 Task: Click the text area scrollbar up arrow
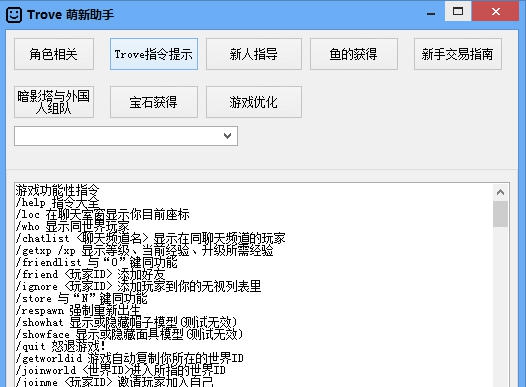[500, 192]
